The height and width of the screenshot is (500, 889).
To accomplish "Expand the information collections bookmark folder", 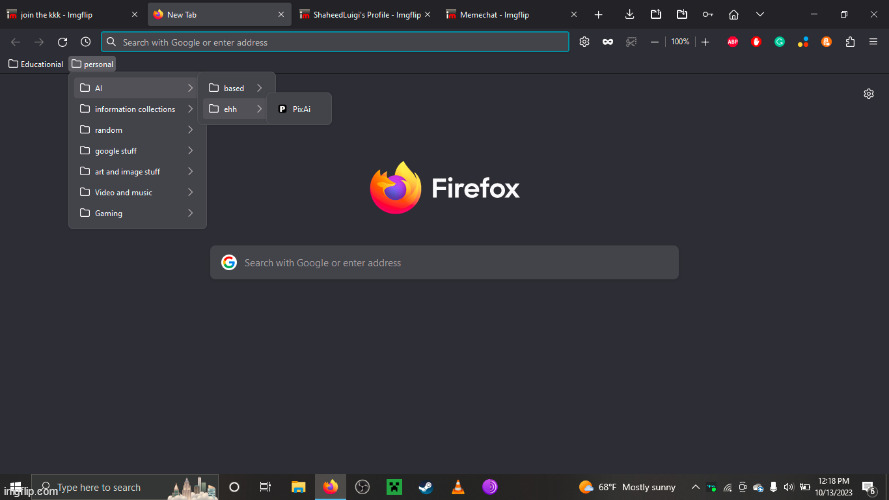I will (136, 109).
